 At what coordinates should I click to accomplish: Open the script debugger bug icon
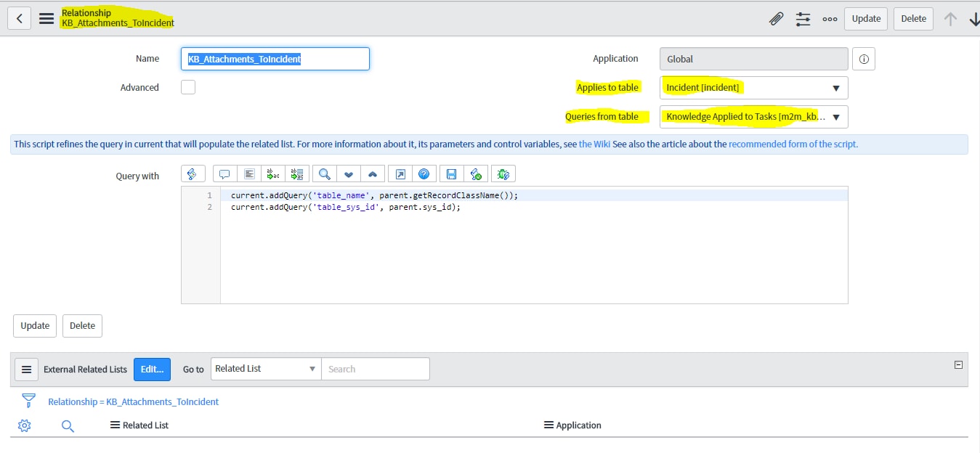tap(503, 174)
